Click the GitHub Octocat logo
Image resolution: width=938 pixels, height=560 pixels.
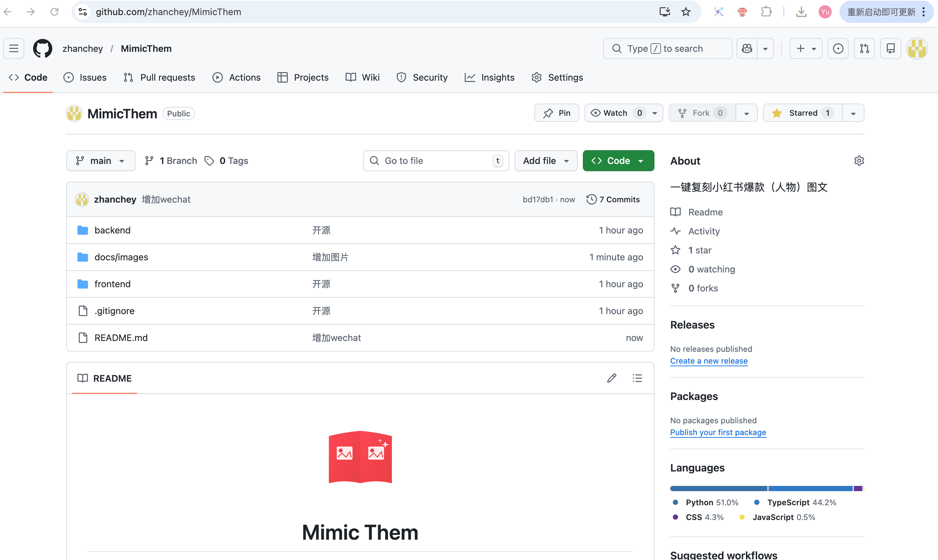42,48
